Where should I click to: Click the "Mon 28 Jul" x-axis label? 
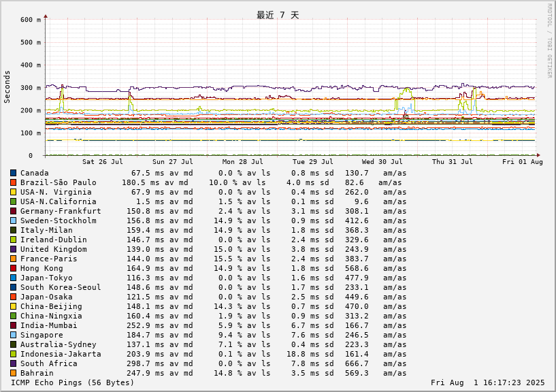coord(242,162)
